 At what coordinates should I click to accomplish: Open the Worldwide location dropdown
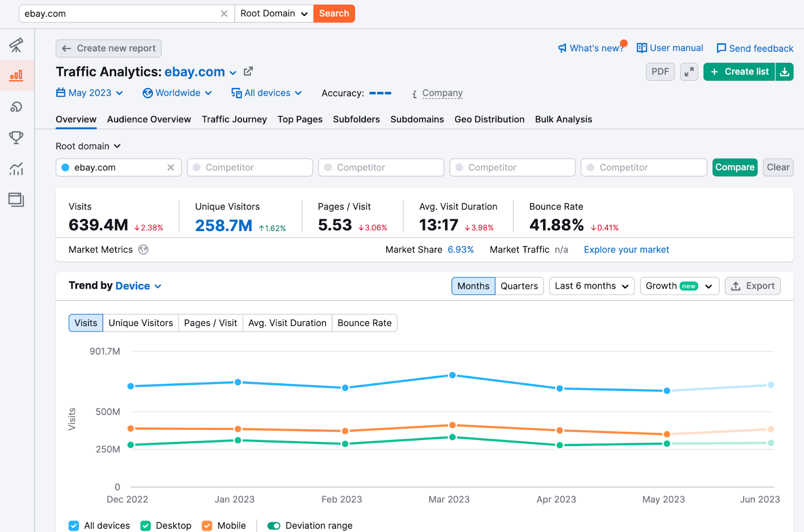tap(177, 93)
